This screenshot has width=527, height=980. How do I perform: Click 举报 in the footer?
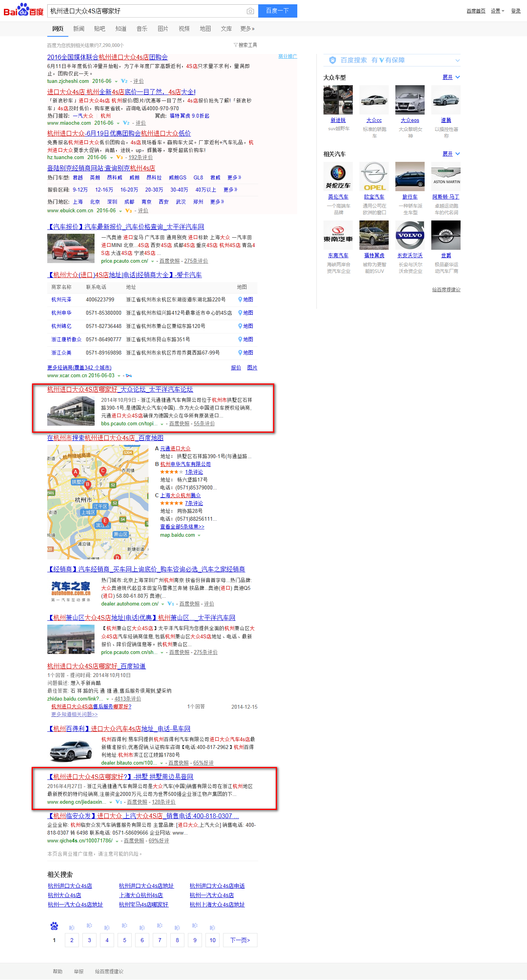coord(79,971)
